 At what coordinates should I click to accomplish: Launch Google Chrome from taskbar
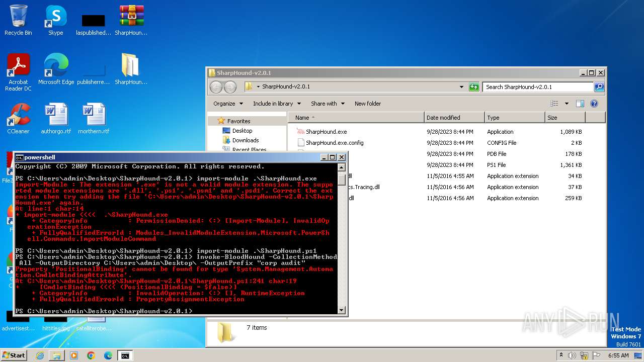pyautogui.click(x=91, y=355)
